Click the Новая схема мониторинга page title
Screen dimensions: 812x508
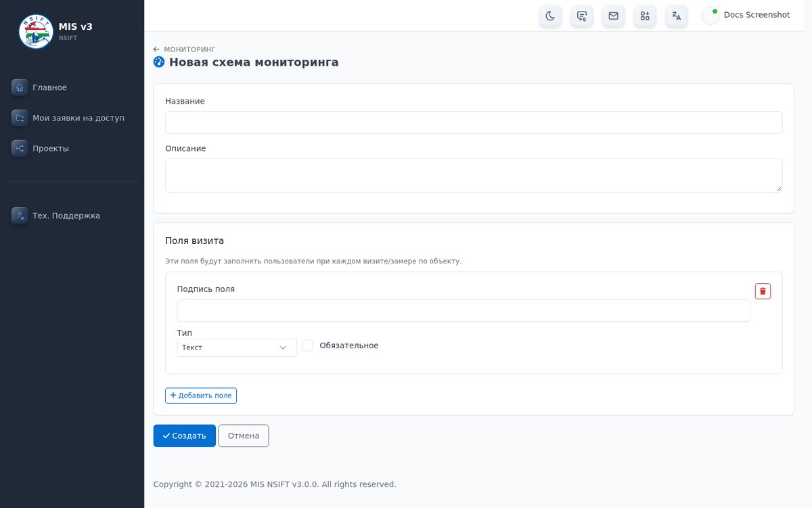coord(254,62)
